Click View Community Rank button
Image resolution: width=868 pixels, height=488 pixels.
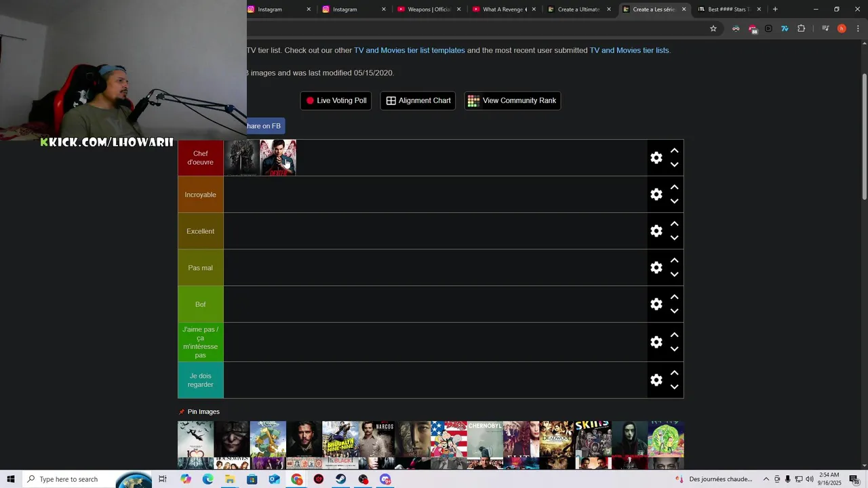click(512, 100)
